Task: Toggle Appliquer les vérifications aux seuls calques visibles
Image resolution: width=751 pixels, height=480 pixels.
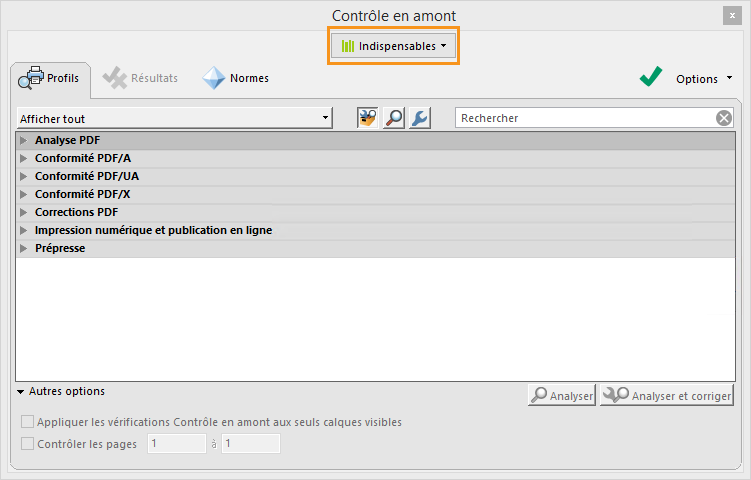Action: tap(27, 422)
